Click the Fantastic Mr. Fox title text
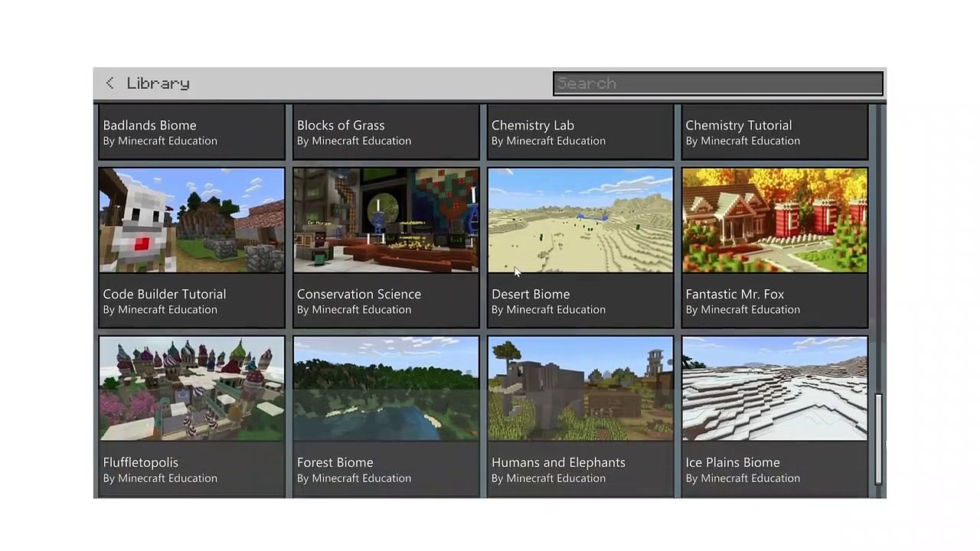The image size is (980, 551). tap(735, 294)
